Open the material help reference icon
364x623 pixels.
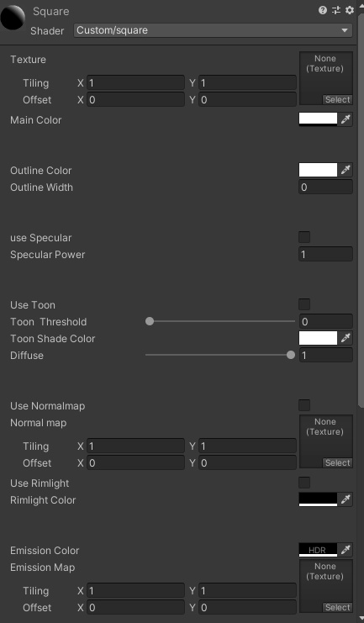[x=323, y=10]
